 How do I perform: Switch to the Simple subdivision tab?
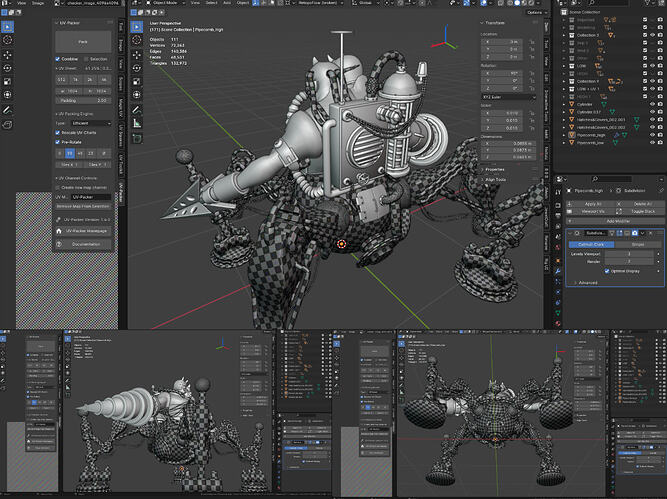click(x=636, y=242)
